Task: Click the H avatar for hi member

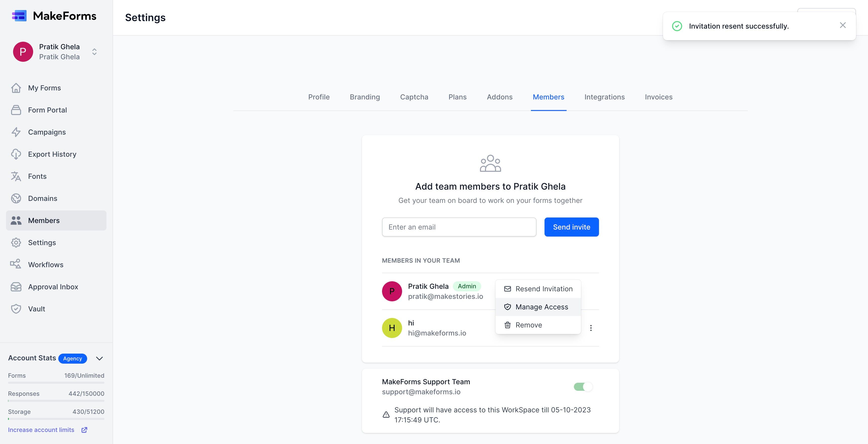Action: click(x=392, y=328)
